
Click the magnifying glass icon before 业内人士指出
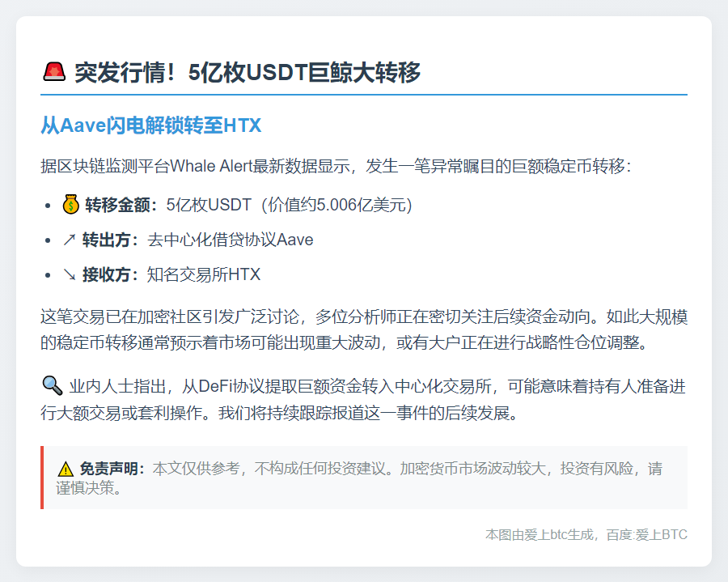pos(52,385)
